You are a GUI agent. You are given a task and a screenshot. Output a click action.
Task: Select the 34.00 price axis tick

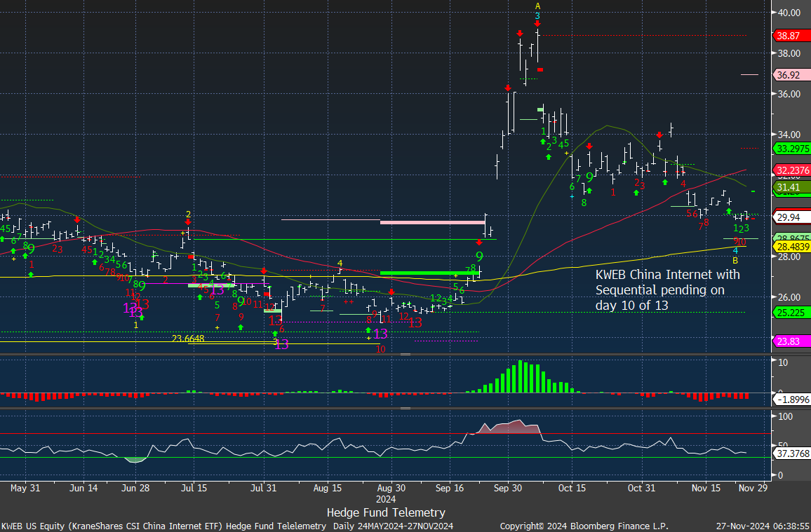click(x=789, y=135)
